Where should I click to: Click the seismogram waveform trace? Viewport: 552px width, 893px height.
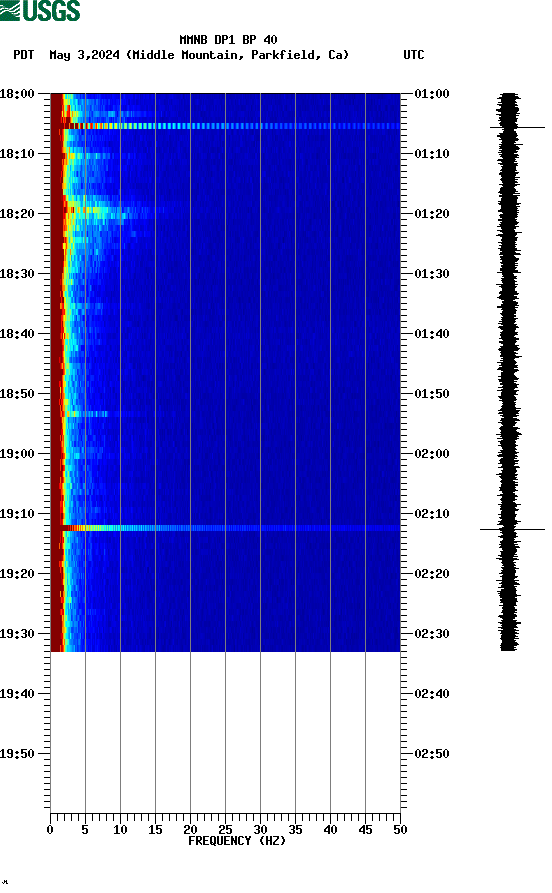[509, 371]
